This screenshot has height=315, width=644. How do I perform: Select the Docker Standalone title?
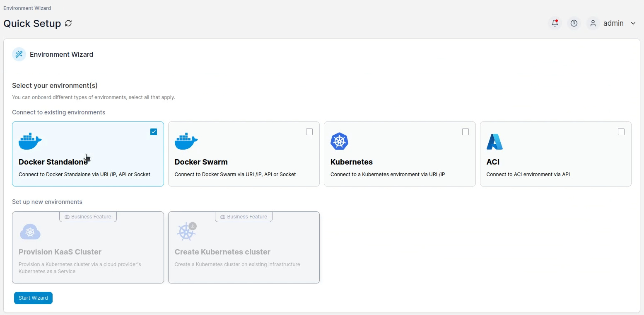53,162
